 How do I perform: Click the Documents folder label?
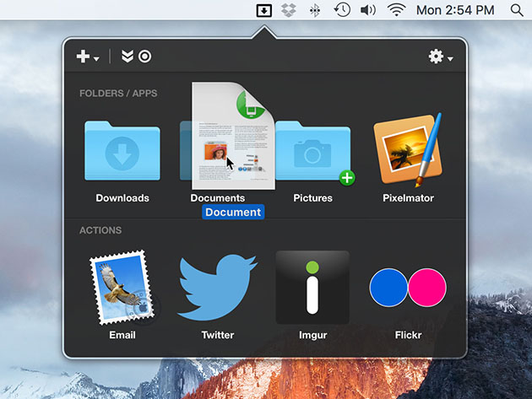218,198
